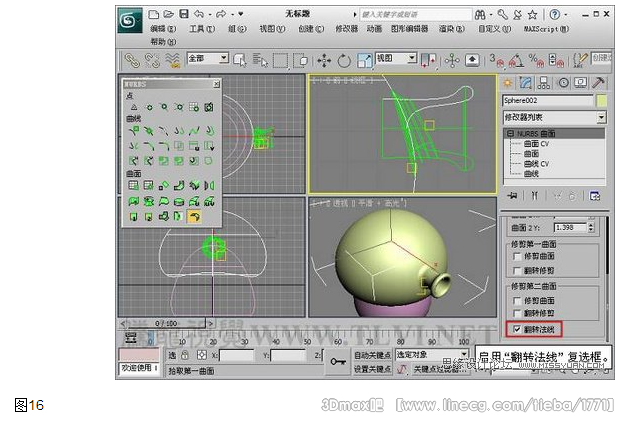Open the Display panel monitor tab
The width and height of the screenshot is (643, 422).
(580, 83)
